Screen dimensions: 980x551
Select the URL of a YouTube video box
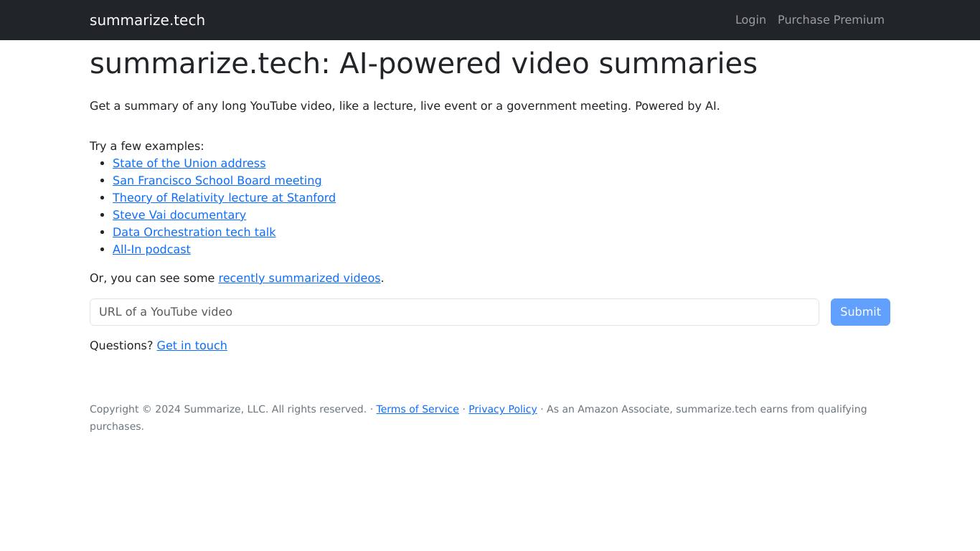point(454,311)
